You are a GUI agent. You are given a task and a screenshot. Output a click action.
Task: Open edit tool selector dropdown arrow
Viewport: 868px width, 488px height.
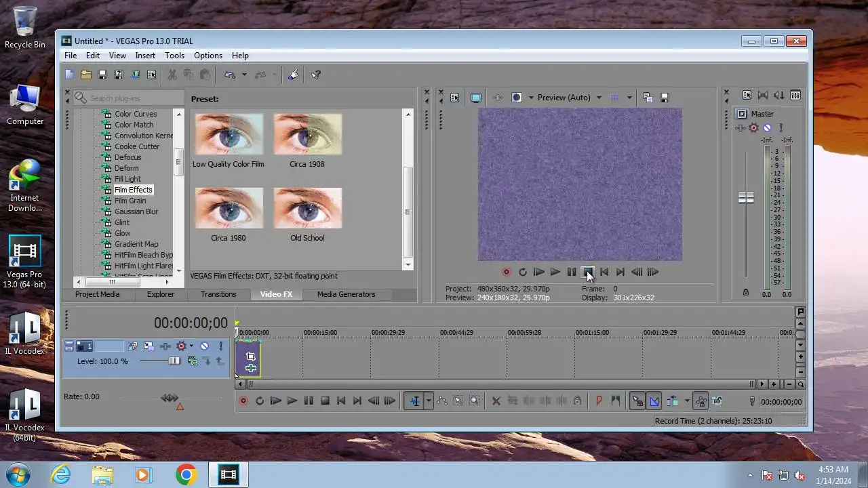point(429,401)
